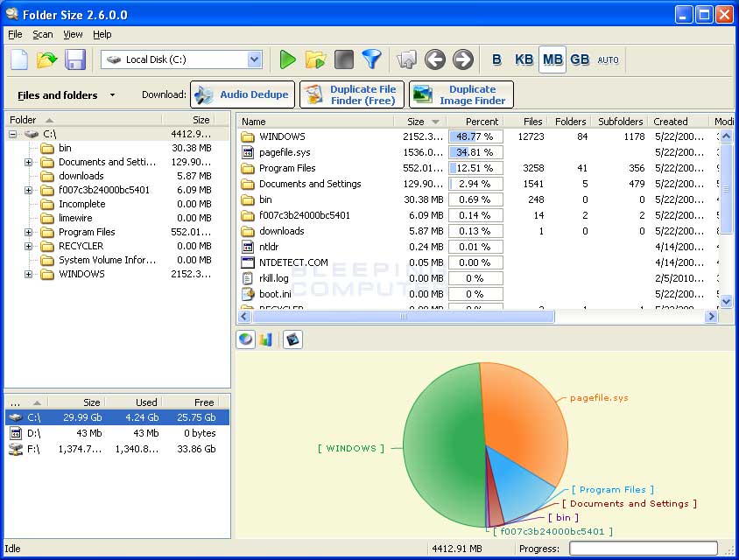Expand Program Files in folder tree

[x=29, y=232]
